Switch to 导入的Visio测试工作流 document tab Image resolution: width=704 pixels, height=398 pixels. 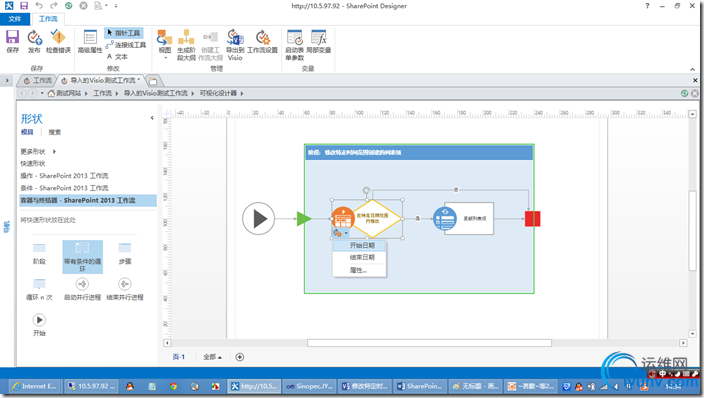click(x=101, y=80)
